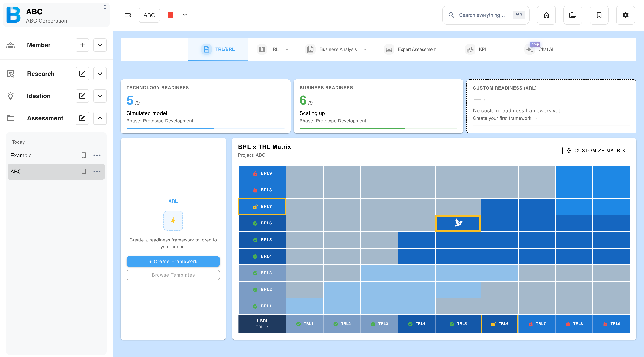Select unlocked TRL6 column header

click(499, 324)
